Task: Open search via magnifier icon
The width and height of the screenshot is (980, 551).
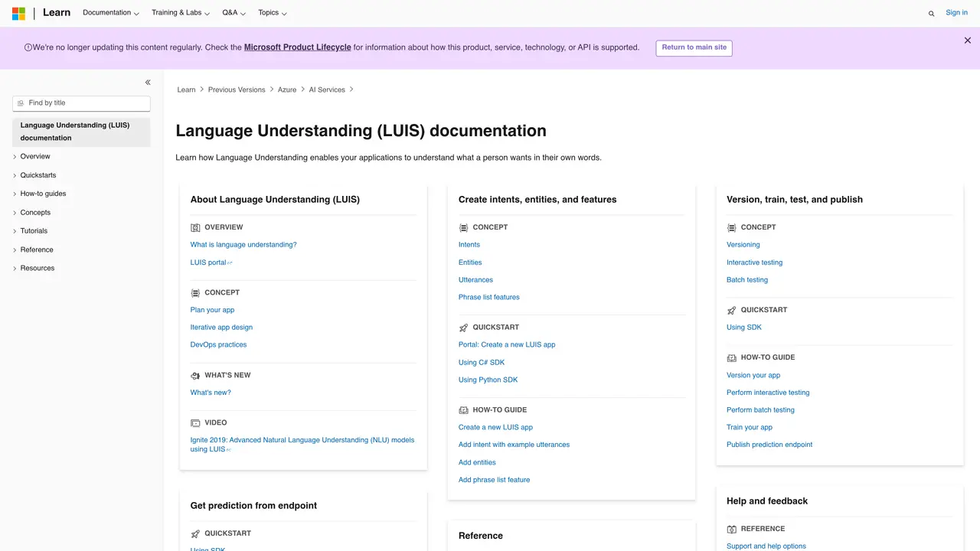Action: (931, 13)
